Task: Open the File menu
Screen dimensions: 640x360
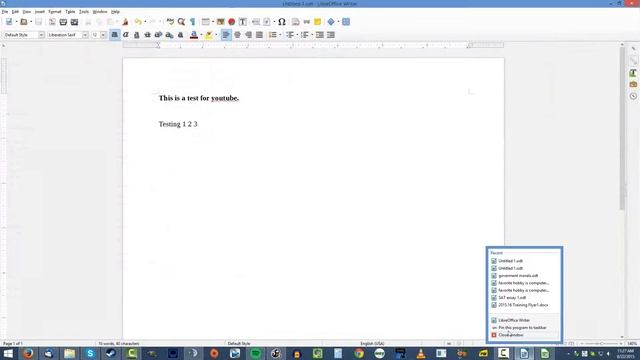Action: (x=5, y=12)
